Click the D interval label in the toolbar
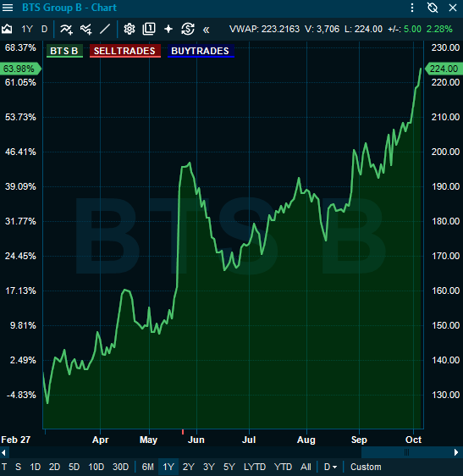This screenshot has width=463, height=476. [44, 29]
